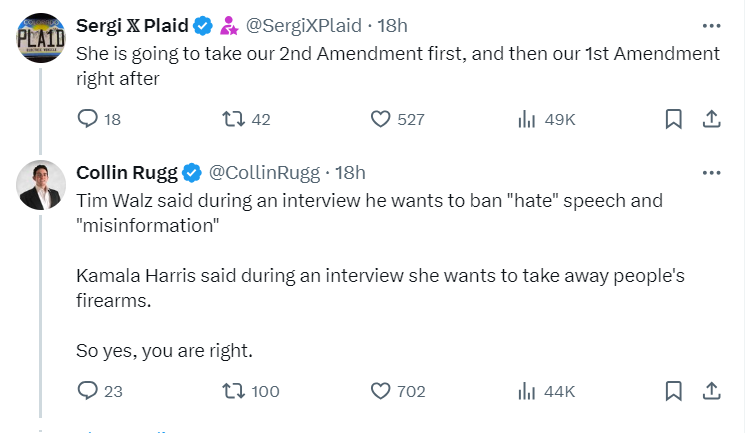Reply to Collin Rugg's tweet
751x433 pixels.
pos(88,391)
